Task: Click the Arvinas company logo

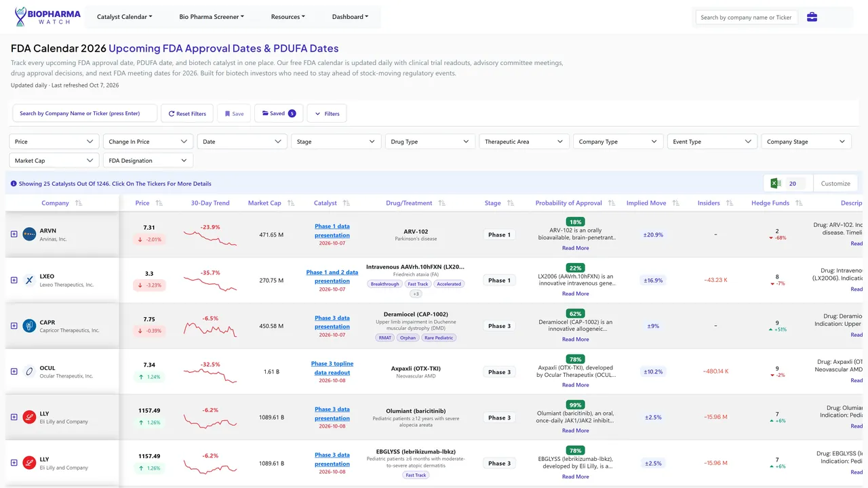Action: [29, 235]
